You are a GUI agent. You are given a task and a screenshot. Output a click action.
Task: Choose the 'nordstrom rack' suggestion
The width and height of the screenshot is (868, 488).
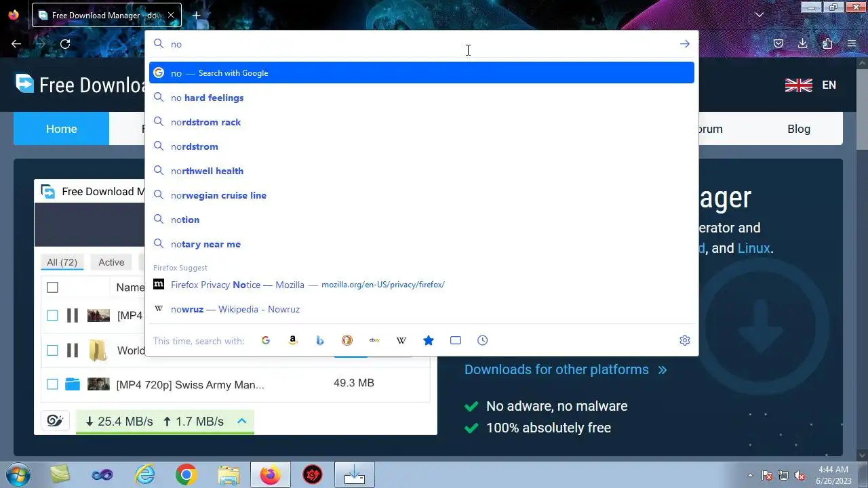coord(422,122)
